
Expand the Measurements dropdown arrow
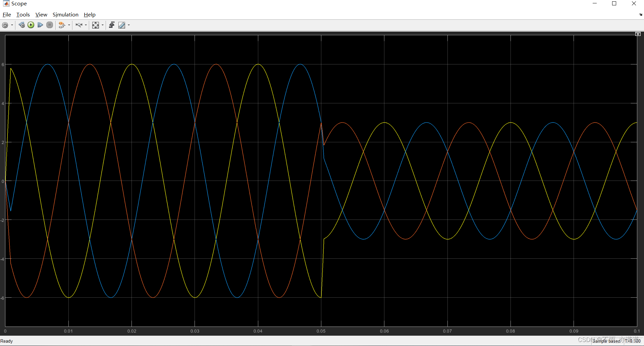tap(129, 25)
